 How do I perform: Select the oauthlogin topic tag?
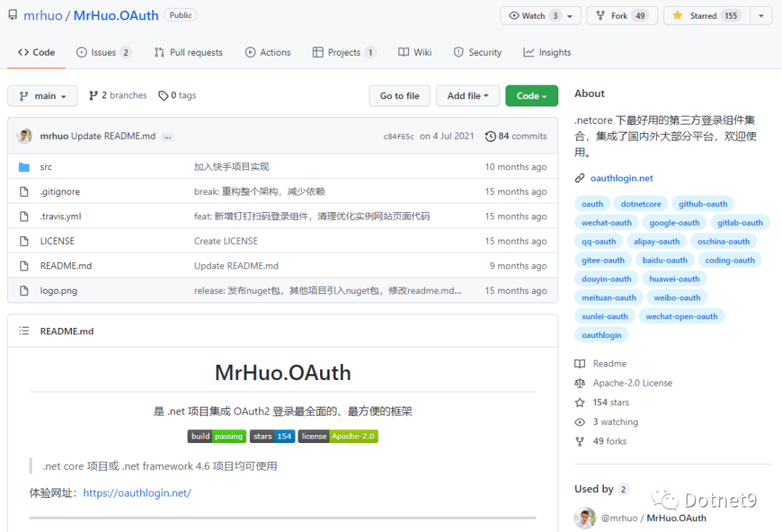coord(602,335)
